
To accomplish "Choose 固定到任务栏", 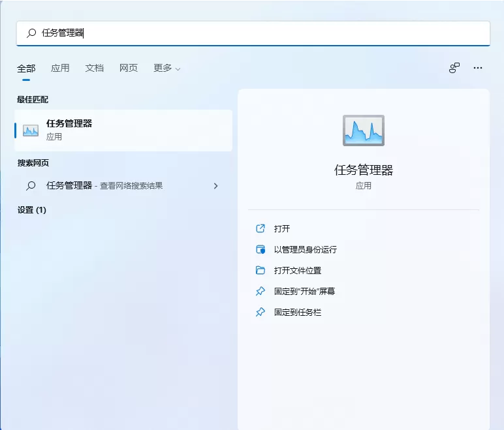I will tap(298, 312).
